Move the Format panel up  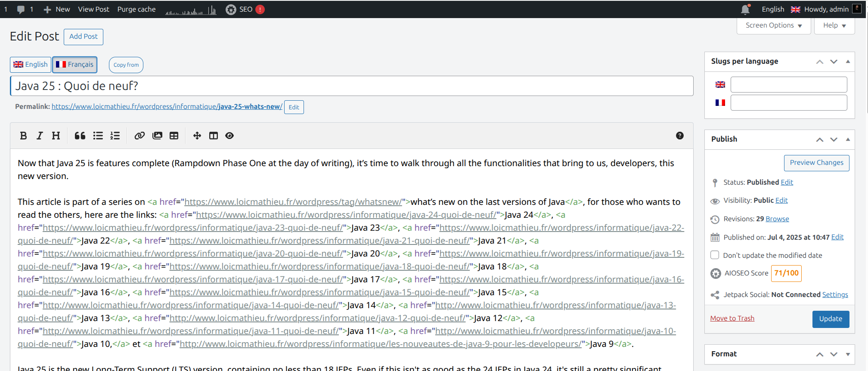(820, 354)
